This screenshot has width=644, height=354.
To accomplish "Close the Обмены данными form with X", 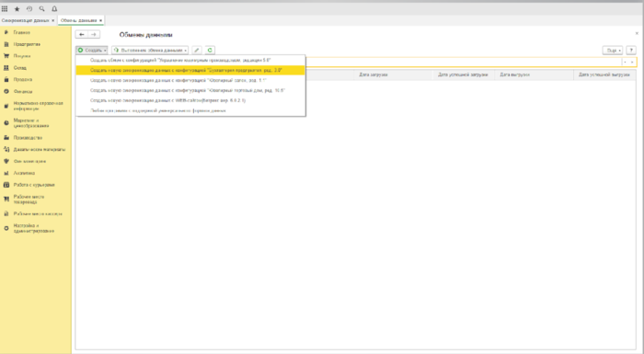I will (637, 34).
